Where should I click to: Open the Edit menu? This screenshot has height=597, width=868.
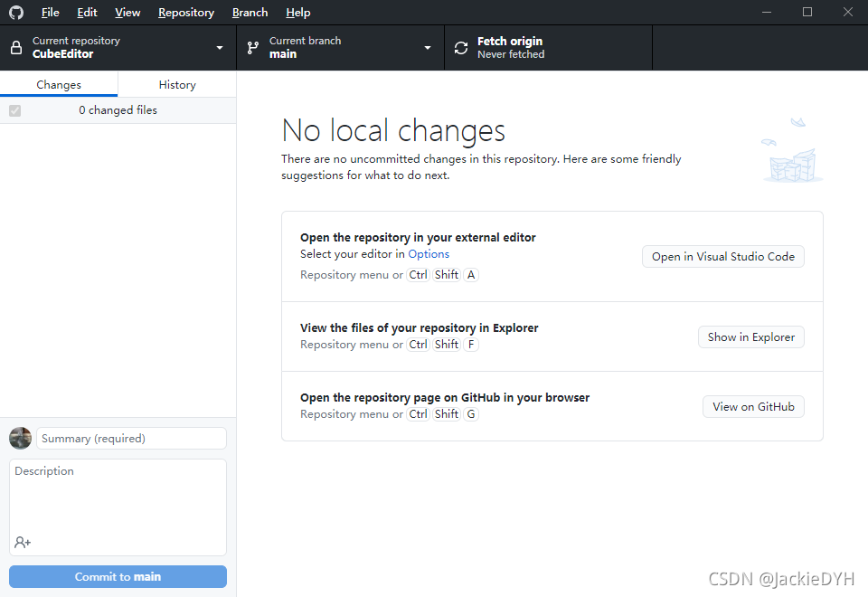tap(87, 12)
